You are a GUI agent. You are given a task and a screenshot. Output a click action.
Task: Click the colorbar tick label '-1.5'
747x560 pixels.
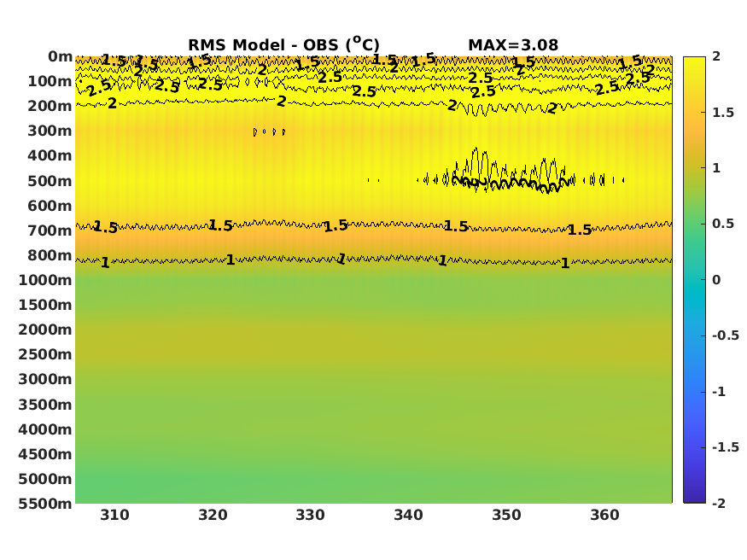[x=726, y=447]
